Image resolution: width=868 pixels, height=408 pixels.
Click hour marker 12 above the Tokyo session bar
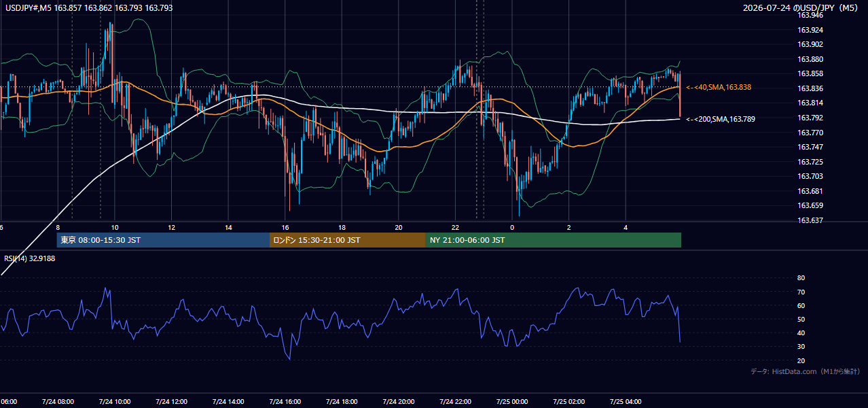(x=171, y=228)
